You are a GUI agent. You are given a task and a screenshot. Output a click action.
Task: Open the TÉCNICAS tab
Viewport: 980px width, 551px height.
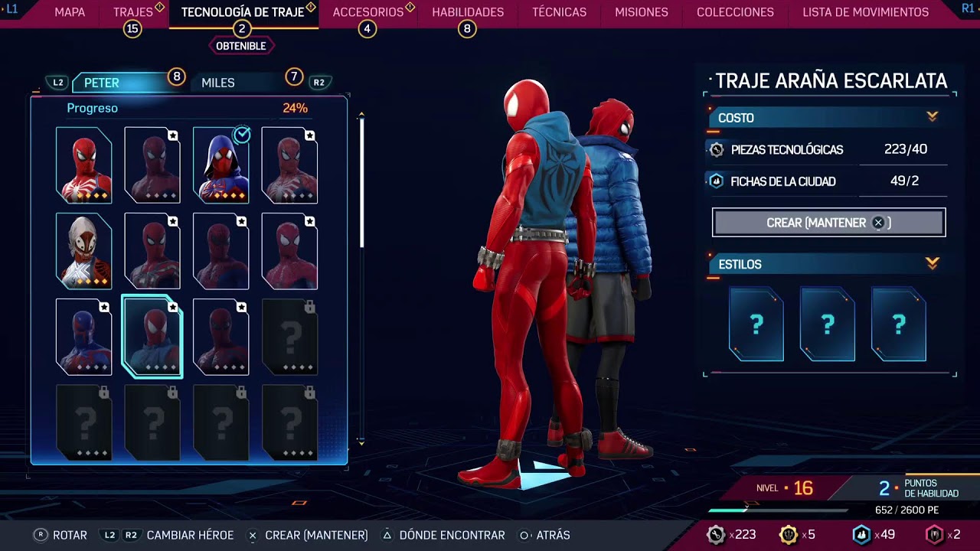click(x=559, y=12)
